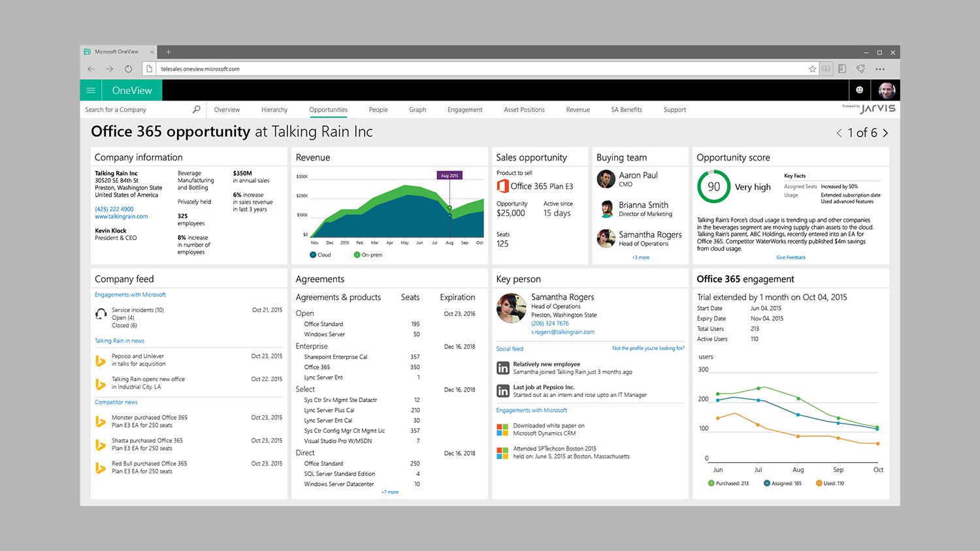
Task: Open the Social feed link
Action: click(x=510, y=349)
